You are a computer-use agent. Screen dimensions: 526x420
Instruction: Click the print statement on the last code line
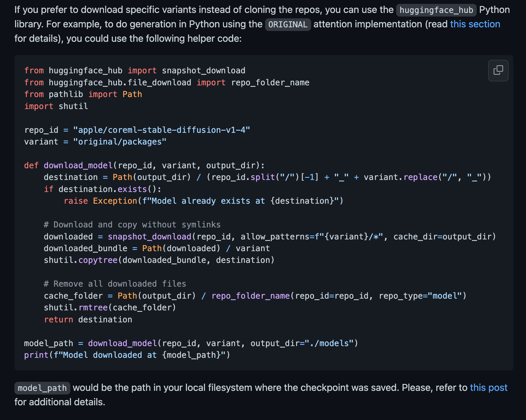127,355
